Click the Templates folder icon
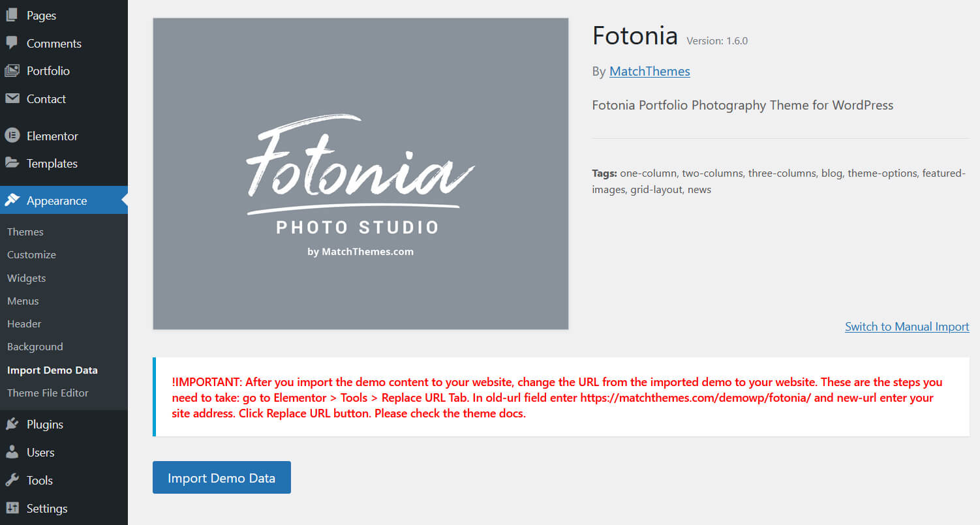The width and height of the screenshot is (980, 525). 12,163
